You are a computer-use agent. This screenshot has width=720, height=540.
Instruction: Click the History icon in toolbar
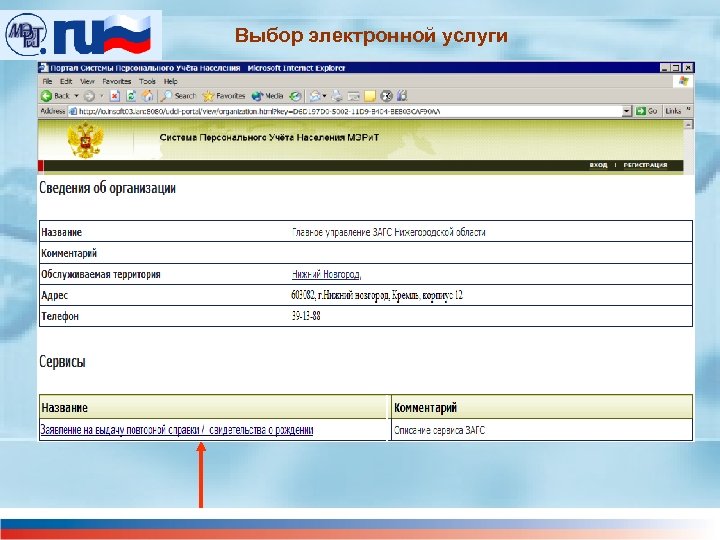coord(295,96)
